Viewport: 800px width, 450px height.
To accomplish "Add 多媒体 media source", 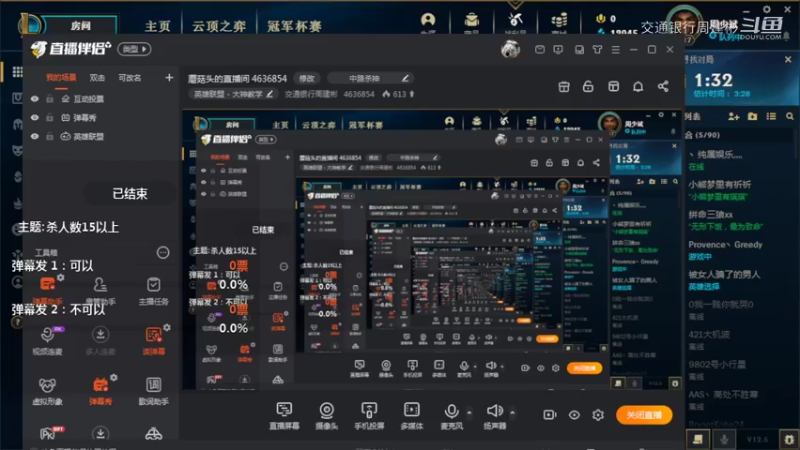I will click(x=411, y=415).
